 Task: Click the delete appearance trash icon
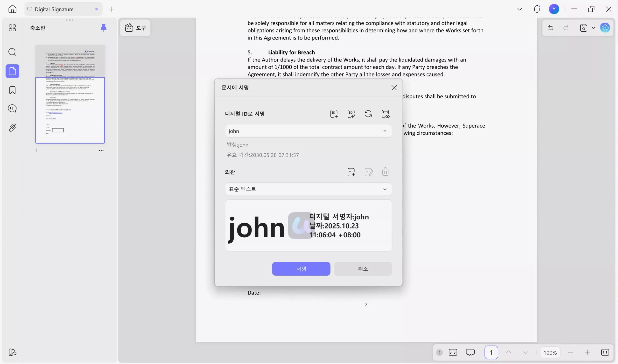coord(385,172)
